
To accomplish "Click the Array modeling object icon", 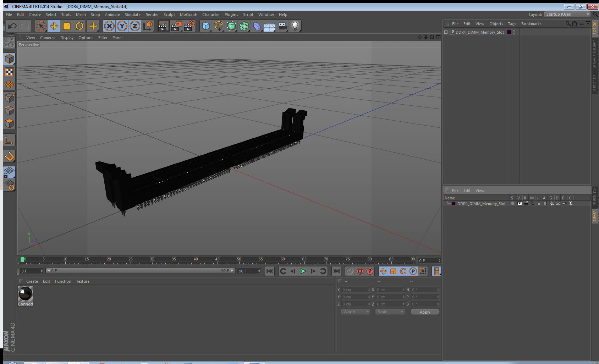I will point(244,26).
